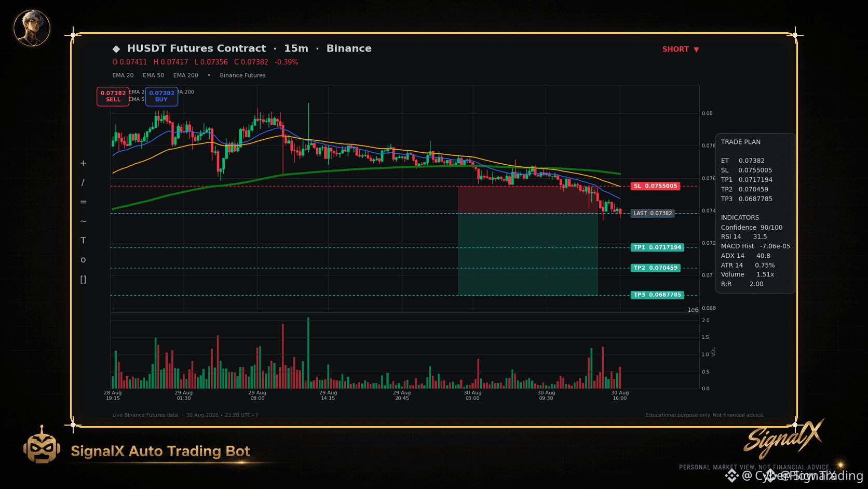This screenshot has width=868, height=489.
Task: Click the Confidence 90/100 row
Action: tap(752, 228)
